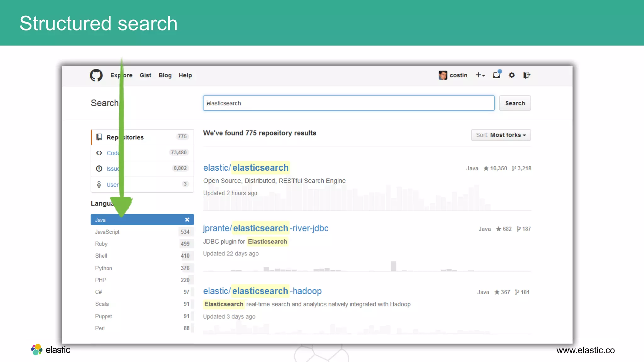644x362 pixels.
Task: Click the Code angle-brackets icon
Action: pyautogui.click(x=99, y=153)
